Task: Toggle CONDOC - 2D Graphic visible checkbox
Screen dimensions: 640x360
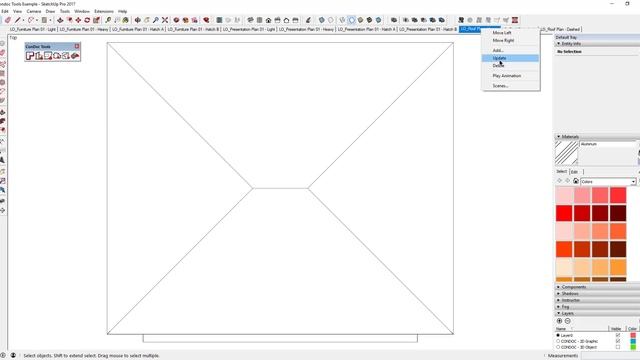Action: tap(618, 341)
